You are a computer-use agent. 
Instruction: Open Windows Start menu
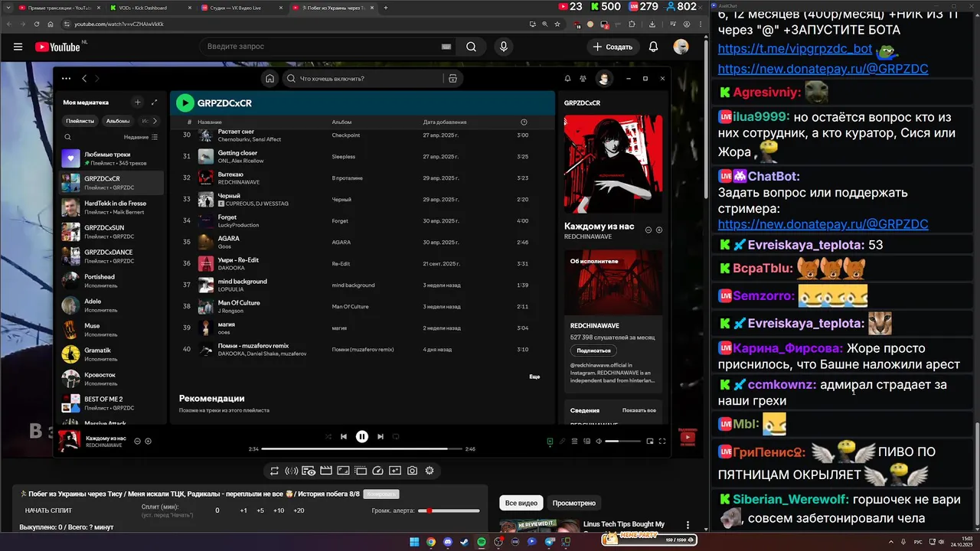414,542
